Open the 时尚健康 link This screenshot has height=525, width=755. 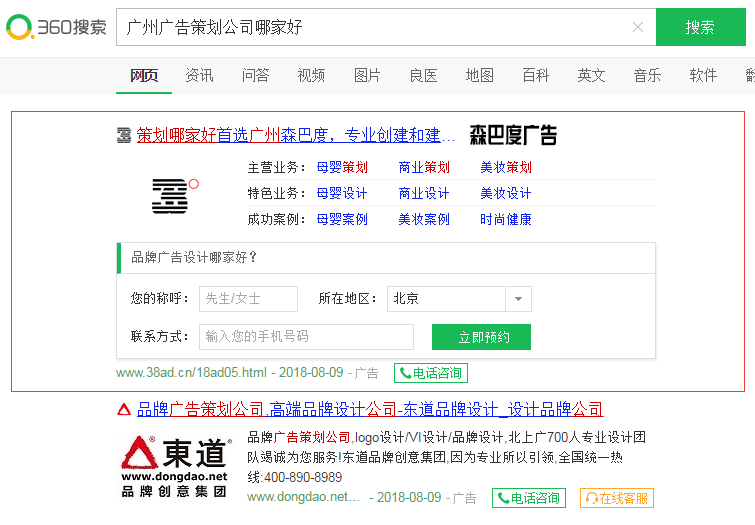click(506, 219)
